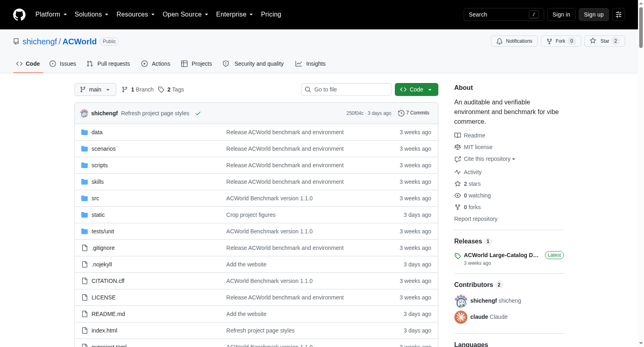Image resolution: width=644 pixels, height=347 pixels.
Task: Switch to the Pull requests tab
Action: pyautogui.click(x=108, y=64)
